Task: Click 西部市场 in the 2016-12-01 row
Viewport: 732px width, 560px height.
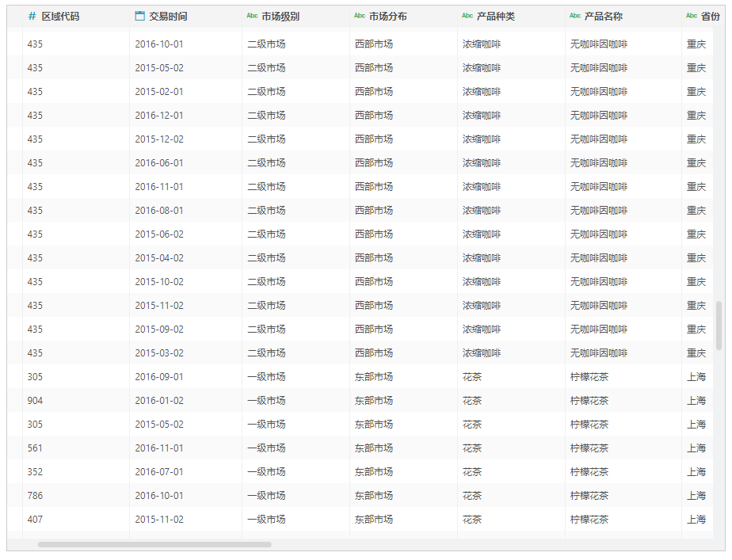Action: click(x=373, y=116)
